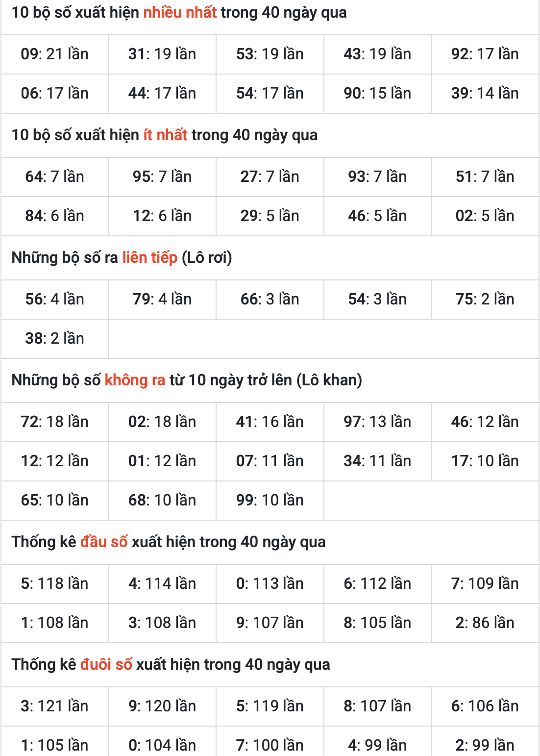
Task: Select the cell "39: 14 lần"
Action: [x=485, y=93]
